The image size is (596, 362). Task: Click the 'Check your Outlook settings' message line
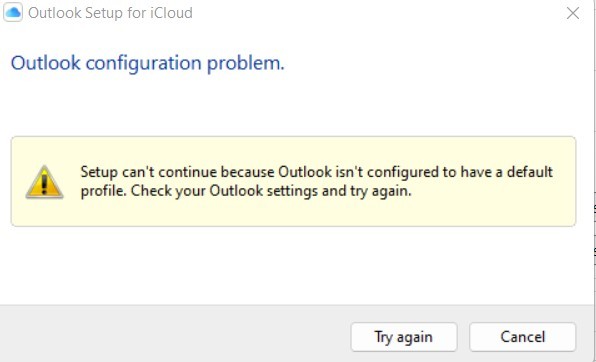(x=246, y=191)
